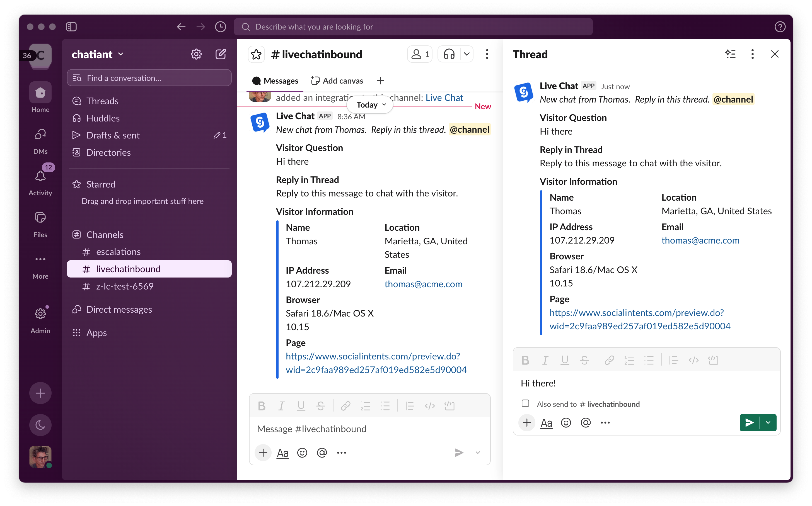The width and height of the screenshot is (812, 506).
Task: Start a huddle with headphones icon
Action: tap(449, 54)
